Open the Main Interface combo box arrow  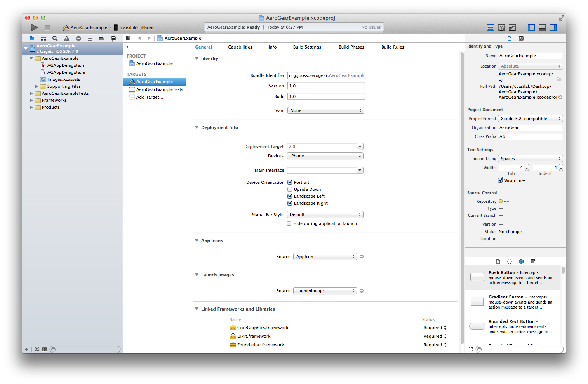[x=360, y=170]
